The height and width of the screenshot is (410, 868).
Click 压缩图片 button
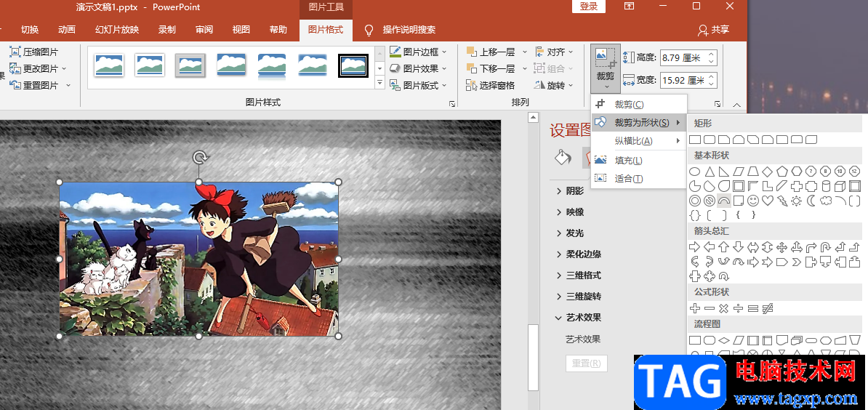pyautogui.click(x=33, y=52)
